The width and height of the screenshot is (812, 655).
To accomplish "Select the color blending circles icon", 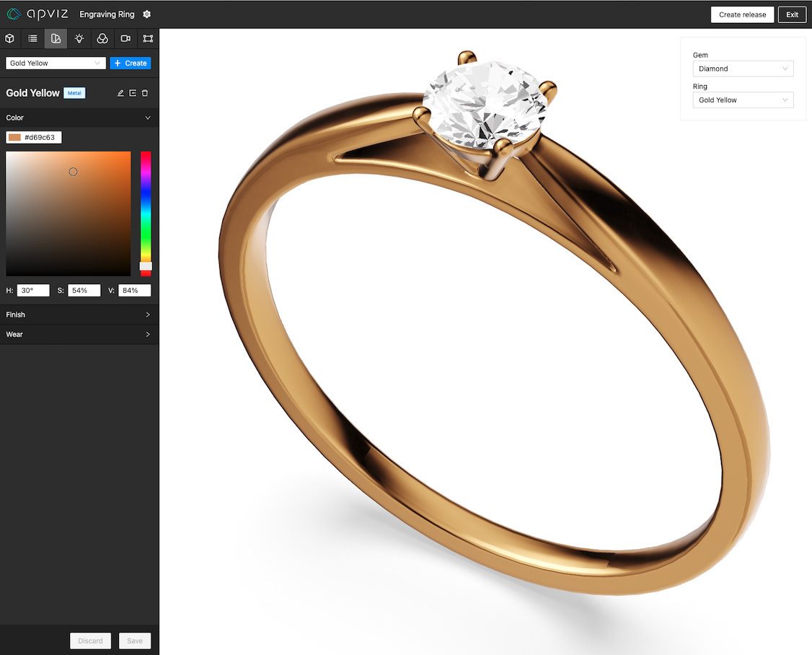I will pyautogui.click(x=102, y=38).
